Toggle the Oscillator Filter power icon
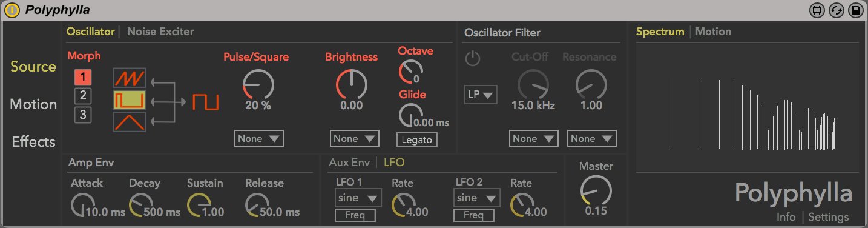 coord(473,59)
